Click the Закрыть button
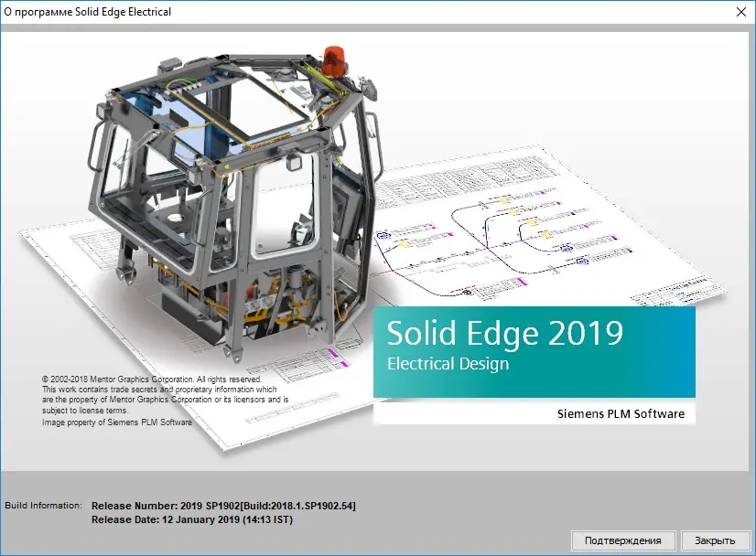The height and width of the screenshot is (556, 756). tap(715, 540)
